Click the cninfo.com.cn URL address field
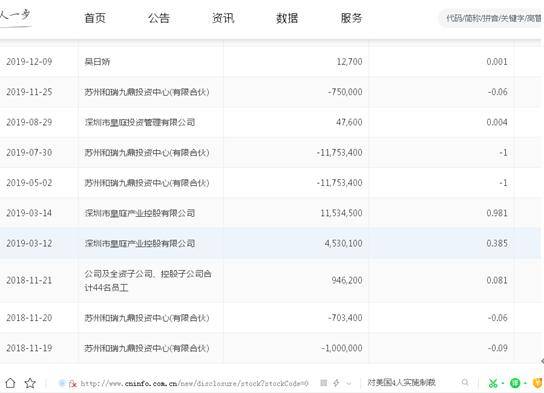Screen dimensions: 544x393 pyautogui.click(x=194, y=383)
